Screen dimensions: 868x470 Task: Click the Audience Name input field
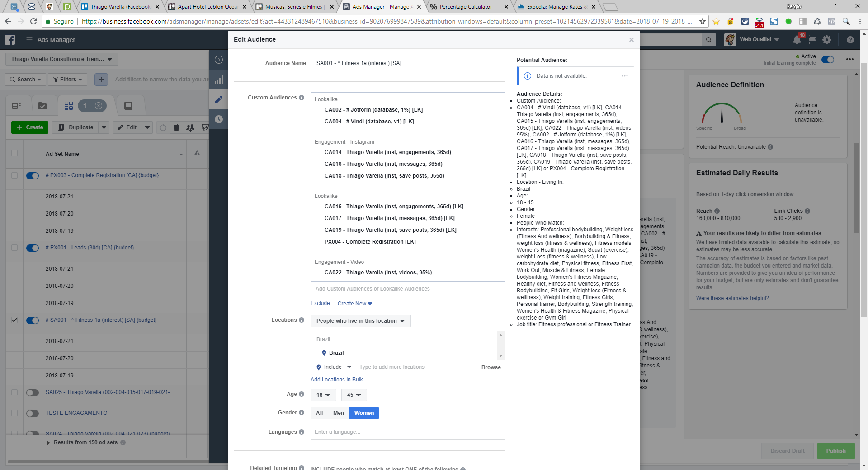(x=408, y=63)
